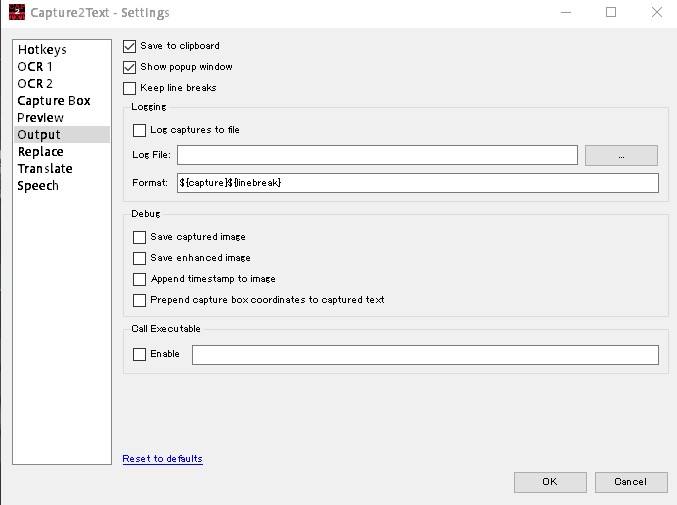Maximize the Settings window
677x505 pixels.
coord(611,13)
